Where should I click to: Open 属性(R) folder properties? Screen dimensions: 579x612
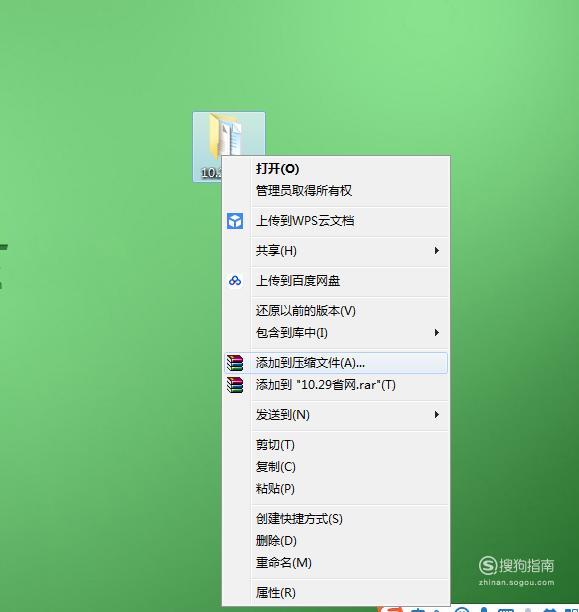[x=336, y=592]
